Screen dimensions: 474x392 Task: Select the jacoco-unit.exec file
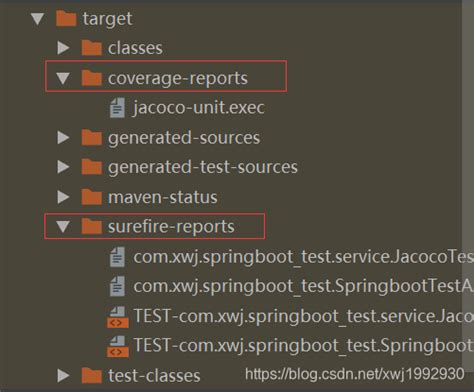coord(199,108)
